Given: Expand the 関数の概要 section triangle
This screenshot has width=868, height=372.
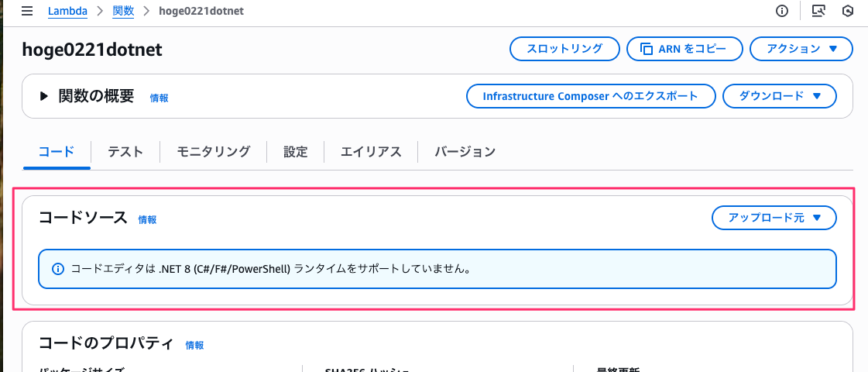Looking at the screenshot, I should click(x=44, y=96).
